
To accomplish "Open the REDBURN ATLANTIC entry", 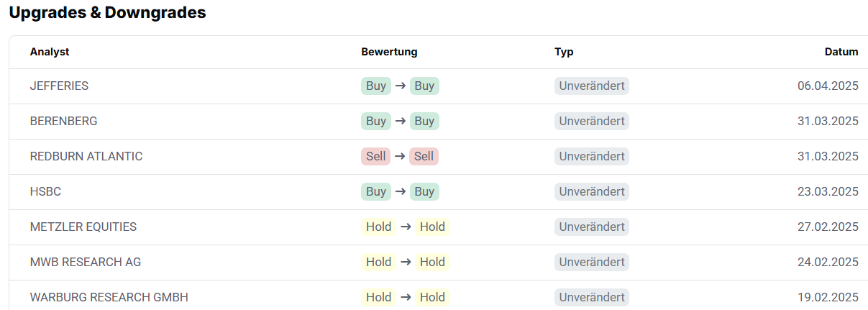I will click(86, 156).
